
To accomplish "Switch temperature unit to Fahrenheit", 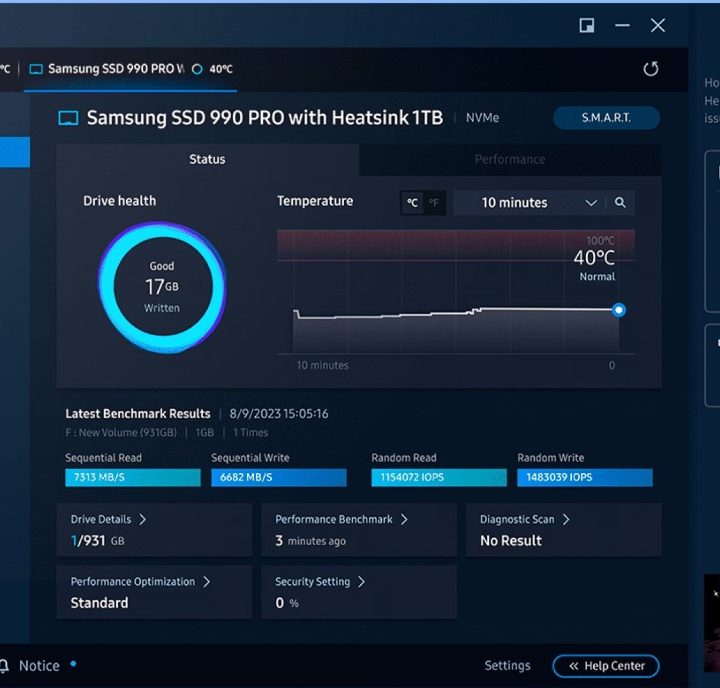I will point(433,203).
